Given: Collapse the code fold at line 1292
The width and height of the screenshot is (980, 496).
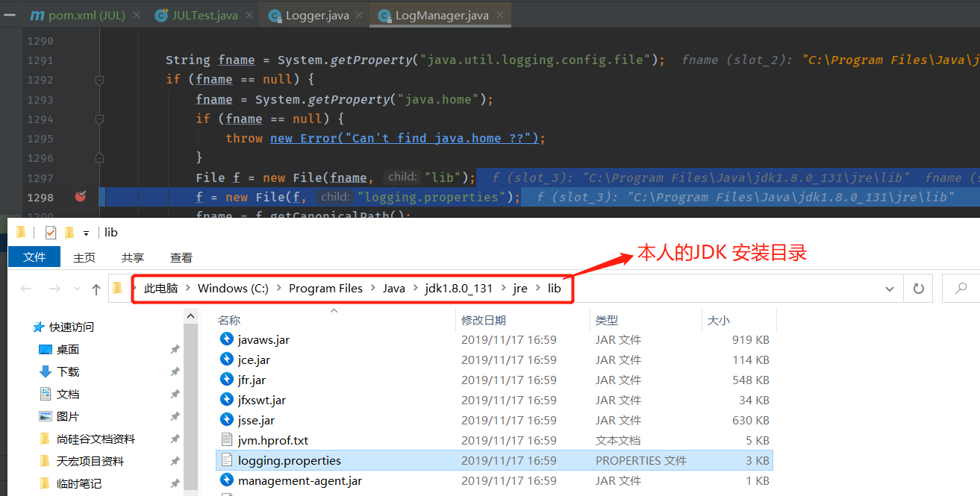Looking at the screenshot, I should [x=99, y=80].
